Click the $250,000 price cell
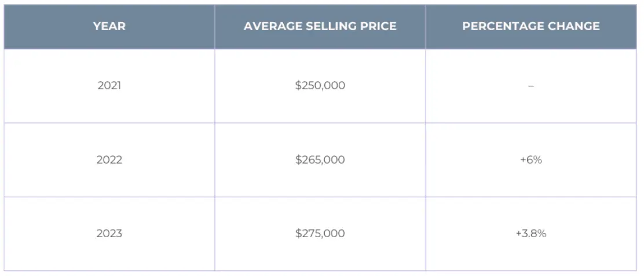 click(320, 86)
